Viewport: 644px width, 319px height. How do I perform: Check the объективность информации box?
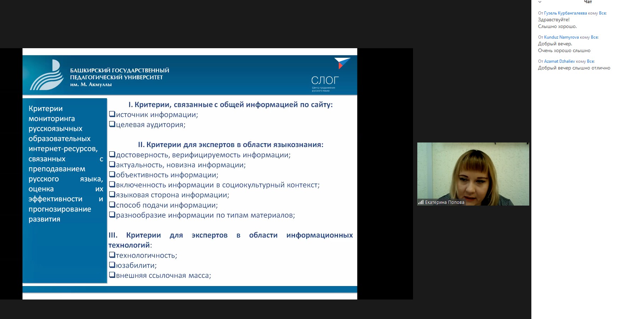tap(112, 174)
